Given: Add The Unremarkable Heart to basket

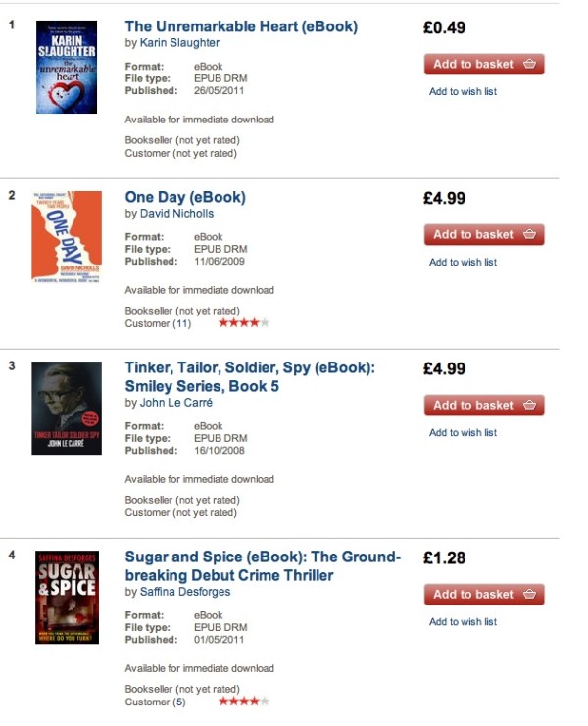Looking at the screenshot, I should (x=483, y=65).
